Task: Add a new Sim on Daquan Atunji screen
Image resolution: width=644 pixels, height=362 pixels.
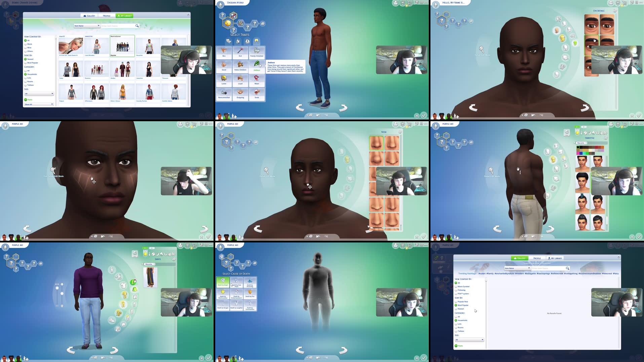Action: click(x=234, y=116)
